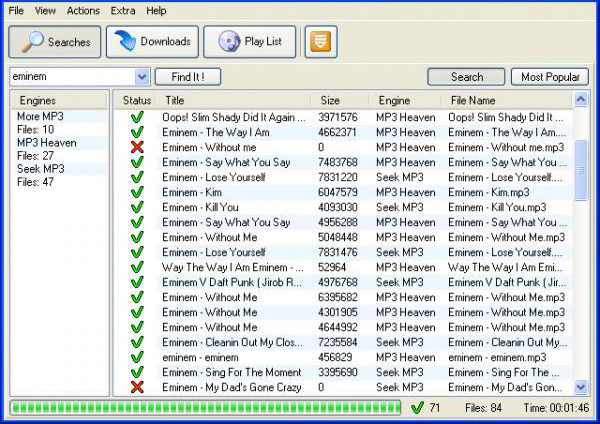Image resolution: width=600 pixels, height=424 pixels.
Task: Open the Searches view with magnifier icon
Action: click(x=55, y=42)
